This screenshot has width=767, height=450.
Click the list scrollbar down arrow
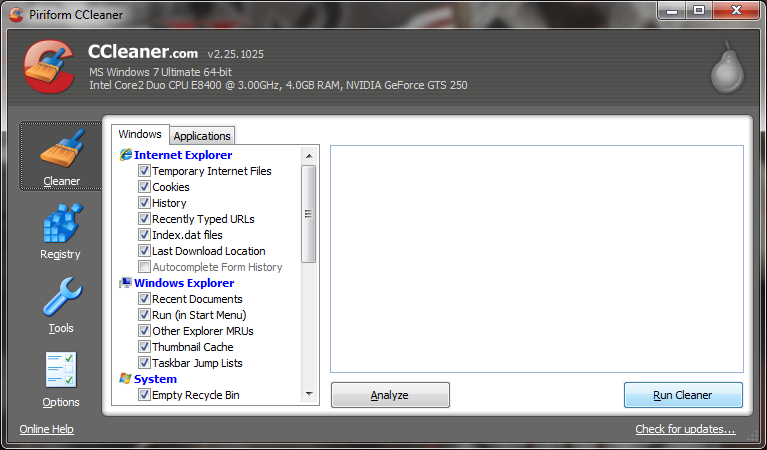[309, 394]
